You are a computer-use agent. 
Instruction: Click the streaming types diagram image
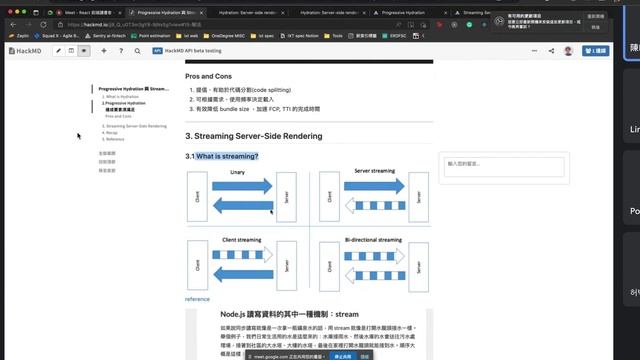[x=309, y=231]
